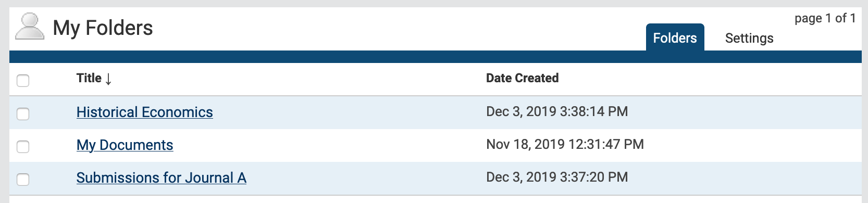Tick the select-all checkbox in the header row
Image resolution: width=868 pixels, height=203 pixels.
coord(23,81)
